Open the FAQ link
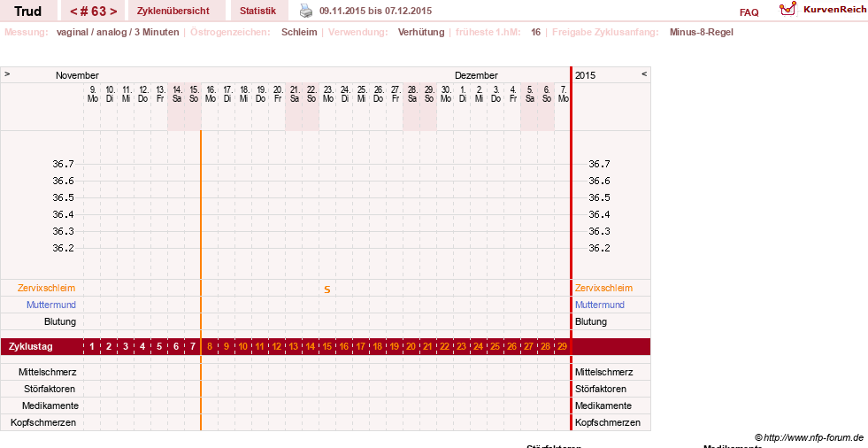The width and height of the screenshot is (868, 448). 749,12
